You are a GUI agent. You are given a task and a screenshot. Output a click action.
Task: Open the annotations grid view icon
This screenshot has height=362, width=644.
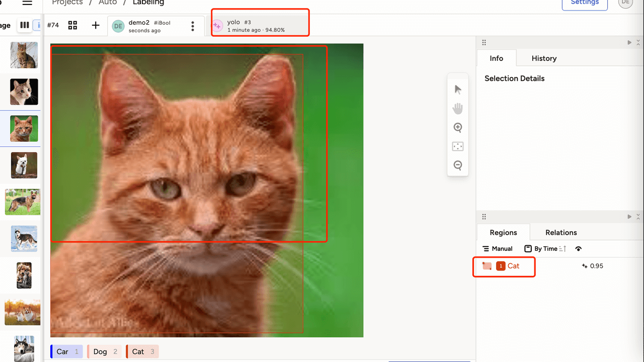tap(73, 25)
